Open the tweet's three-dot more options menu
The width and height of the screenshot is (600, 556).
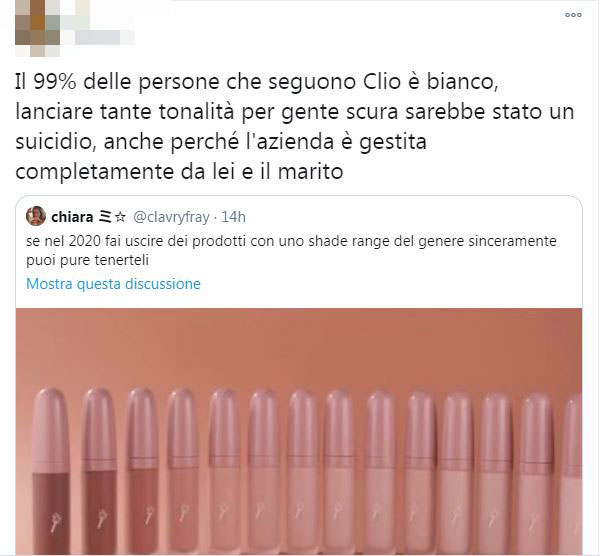click(573, 15)
